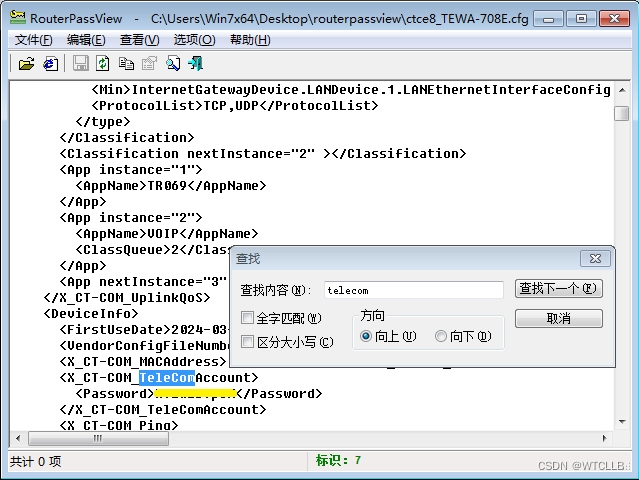This screenshot has width=639, height=480.
Task: Close the 查找 dialog
Action: point(595,258)
